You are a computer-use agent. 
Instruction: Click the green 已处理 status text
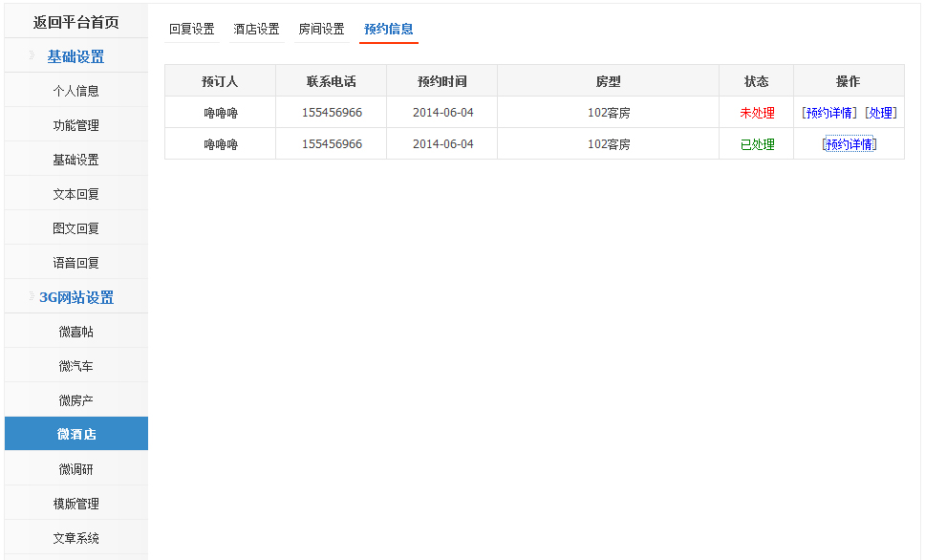[757, 144]
